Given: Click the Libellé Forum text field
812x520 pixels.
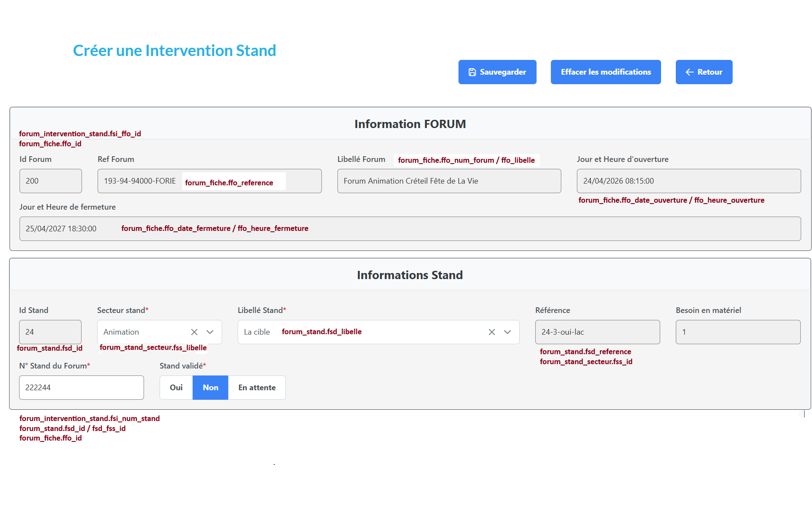Looking at the screenshot, I should pos(449,181).
